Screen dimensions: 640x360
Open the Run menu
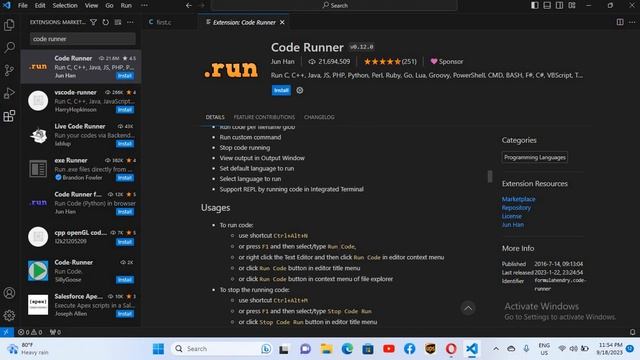[126, 5]
